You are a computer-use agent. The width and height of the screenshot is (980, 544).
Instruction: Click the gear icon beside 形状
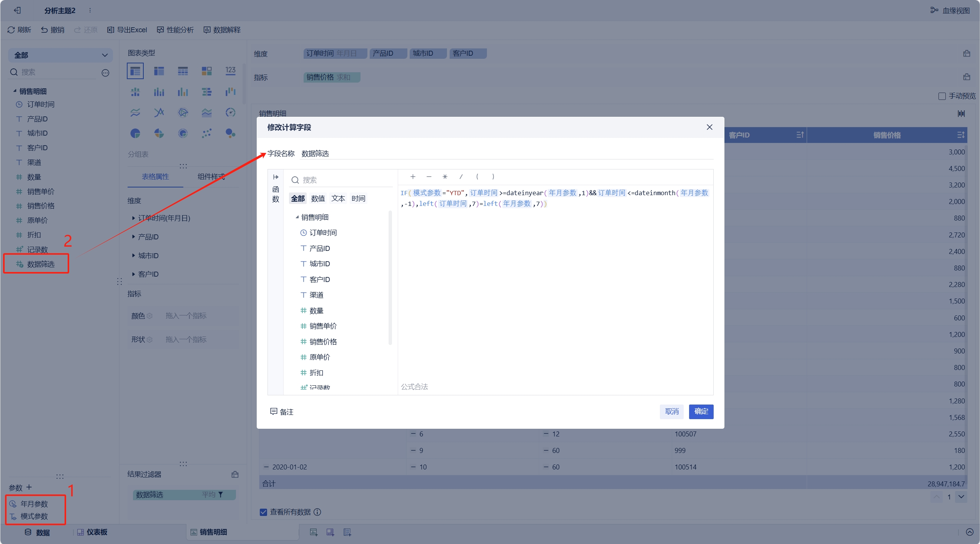[x=150, y=340]
